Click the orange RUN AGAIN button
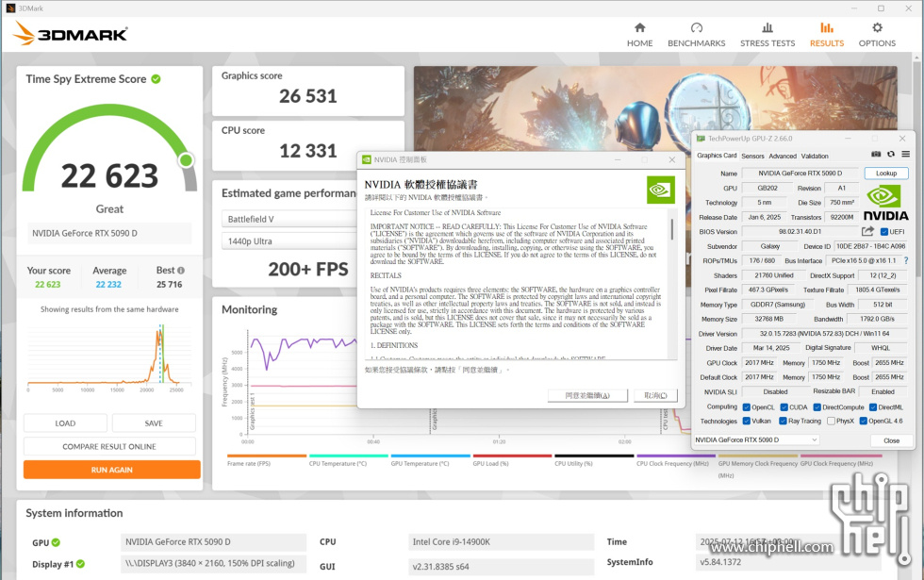 click(x=112, y=470)
